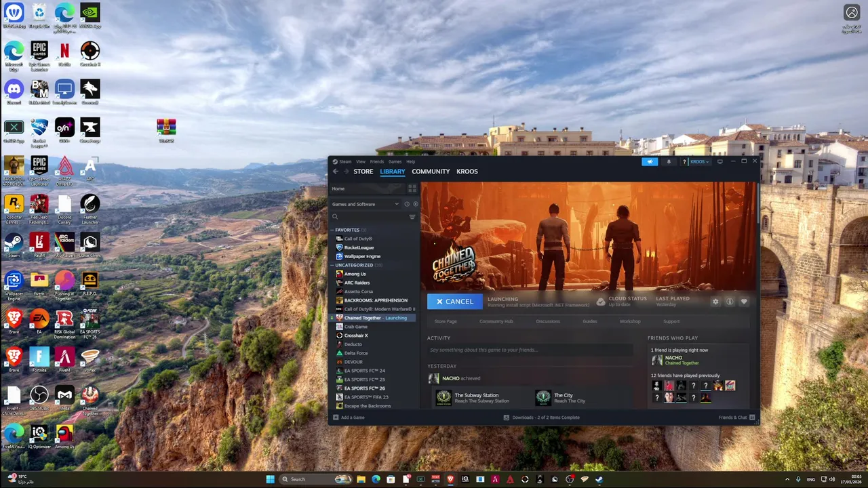
Task: Open the Community Hub link
Action: pos(496,321)
